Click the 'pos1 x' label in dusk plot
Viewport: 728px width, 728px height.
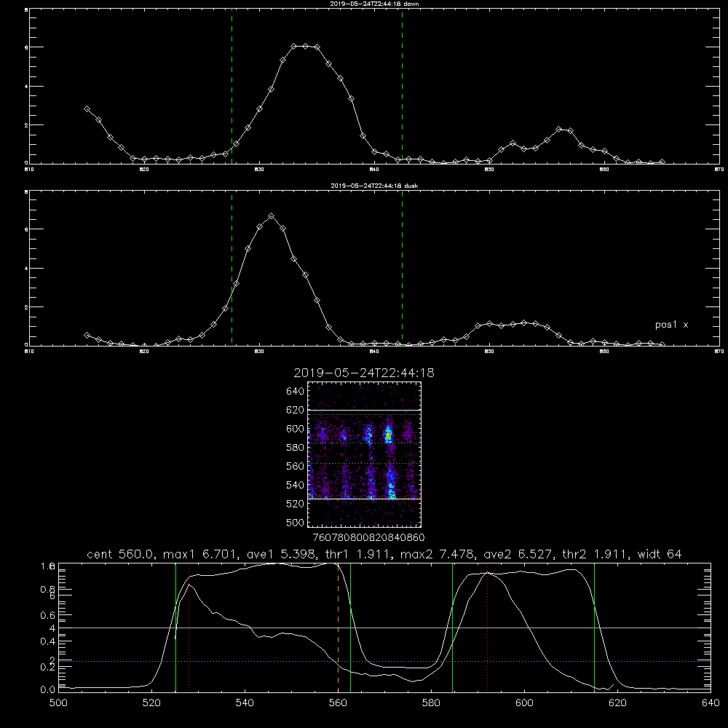[x=671, y=325]
